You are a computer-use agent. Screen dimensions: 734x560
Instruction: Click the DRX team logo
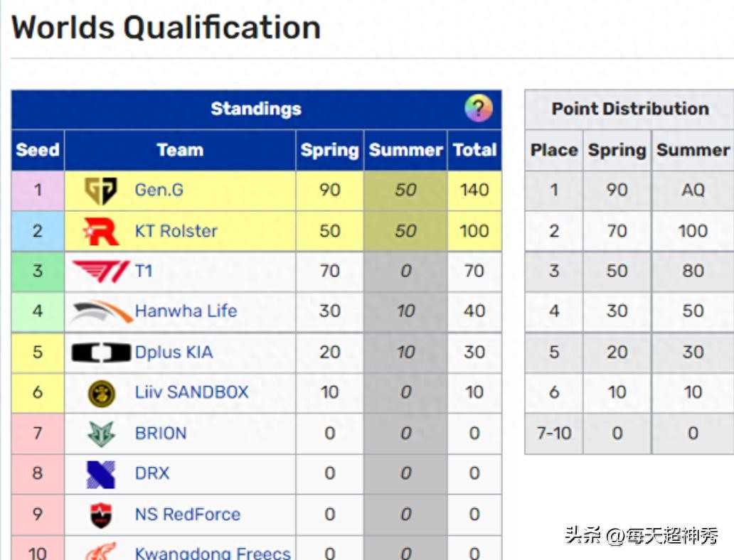pyautogui.click(x=101, y=474)
